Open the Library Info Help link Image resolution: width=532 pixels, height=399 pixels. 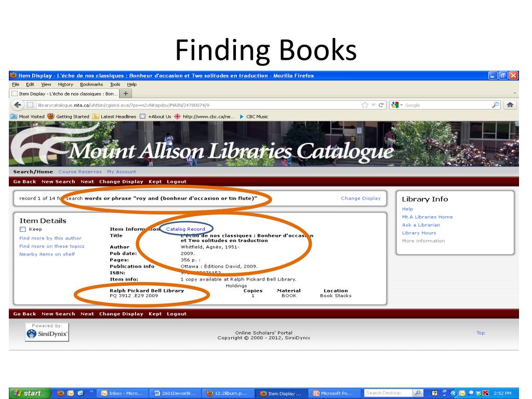pos(407,209)
